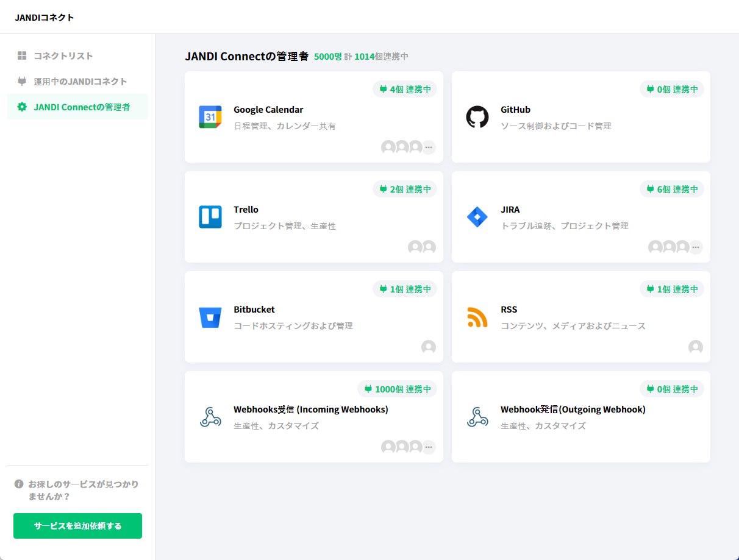Click the GitHub octocat icon
Viewport: 739px width, 560px height.
tap(477, 117)
